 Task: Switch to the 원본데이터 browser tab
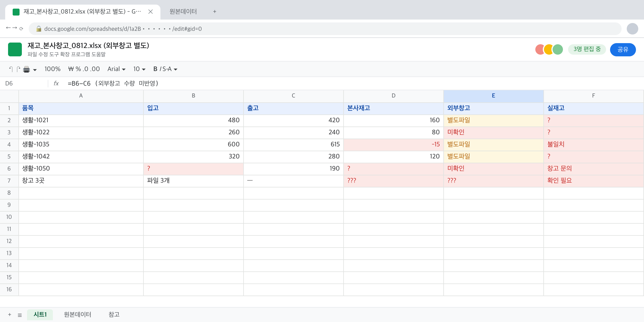[183, 11]
